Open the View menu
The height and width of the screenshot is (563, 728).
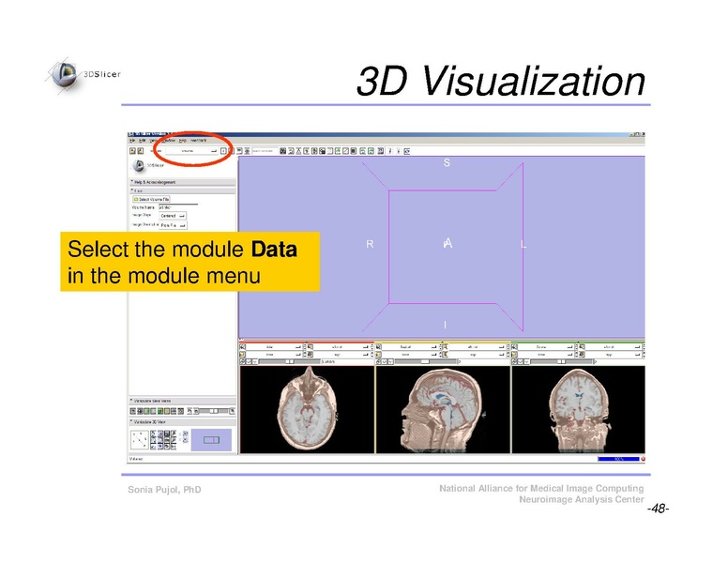[x=153, y=141]
